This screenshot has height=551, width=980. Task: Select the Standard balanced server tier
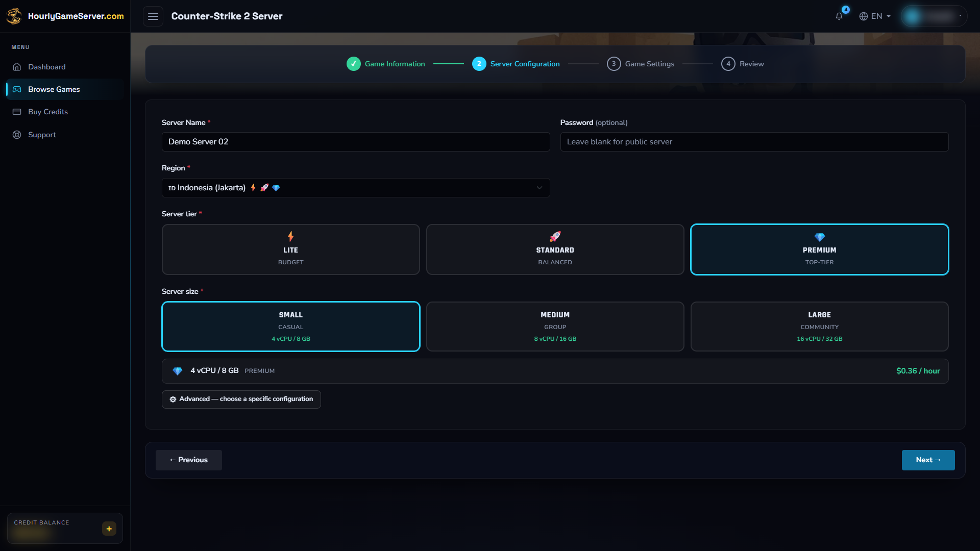tap(555, 249)
